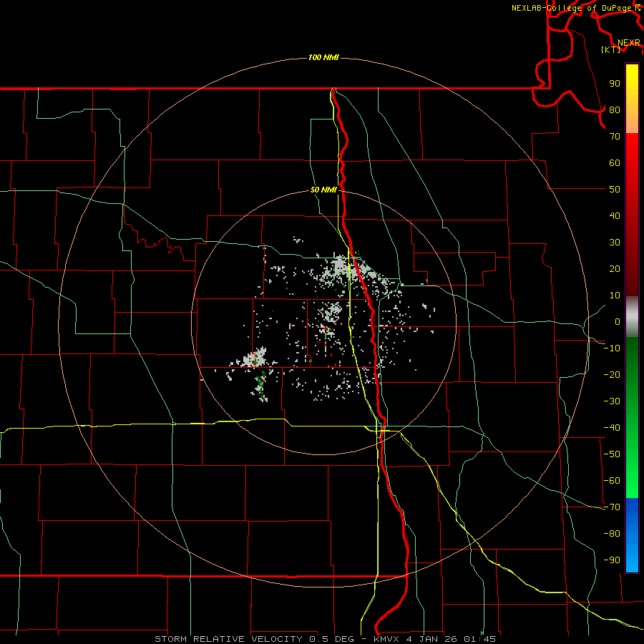Click the 0 value on the velocity scale
Viewport: 644px width, 644px height.
618,321
